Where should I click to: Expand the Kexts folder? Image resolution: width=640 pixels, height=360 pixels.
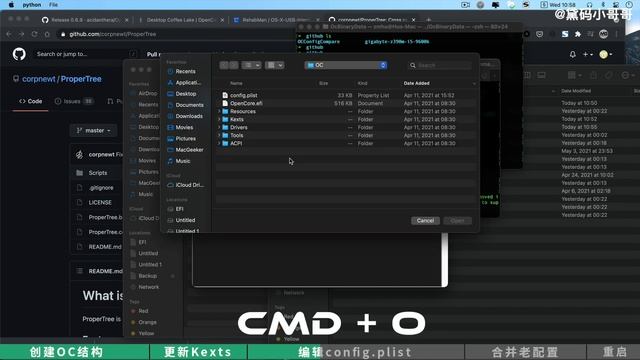click(x=219, y=119)
